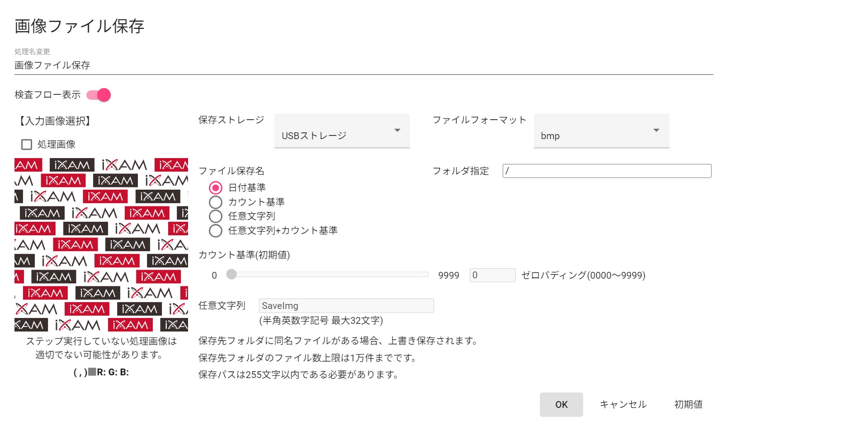
Task: Click the カウント基準 initial value slider handle
Action: point(231,275)
